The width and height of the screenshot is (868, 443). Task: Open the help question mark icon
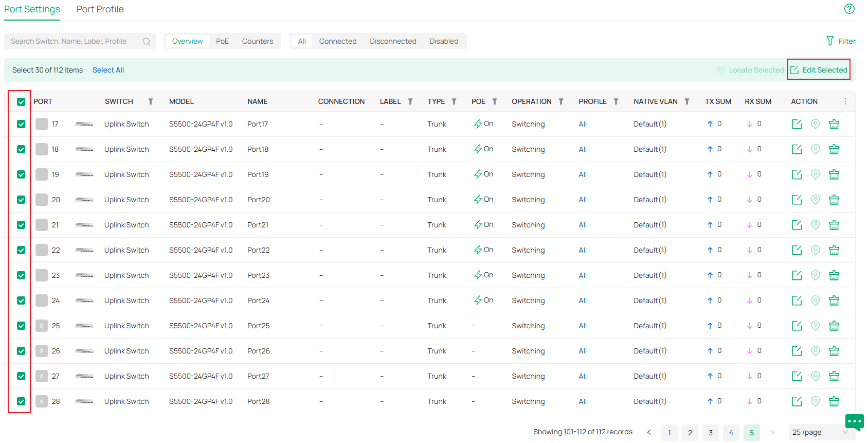[849, 9]
